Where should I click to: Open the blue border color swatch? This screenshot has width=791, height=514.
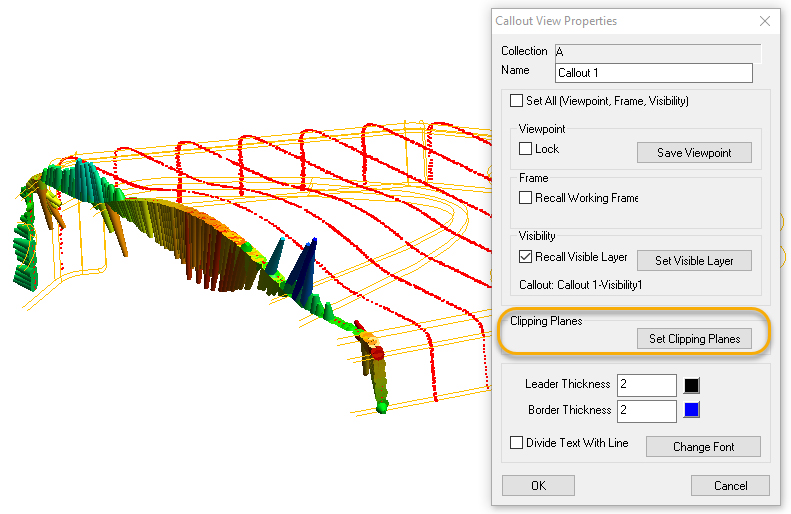(x=692, y=410)
